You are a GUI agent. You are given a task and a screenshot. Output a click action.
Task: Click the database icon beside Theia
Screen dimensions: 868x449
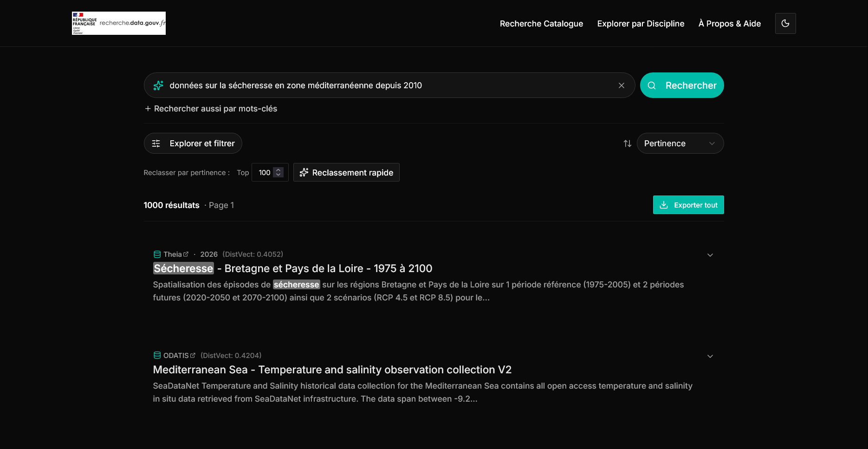tap(157, 254)
